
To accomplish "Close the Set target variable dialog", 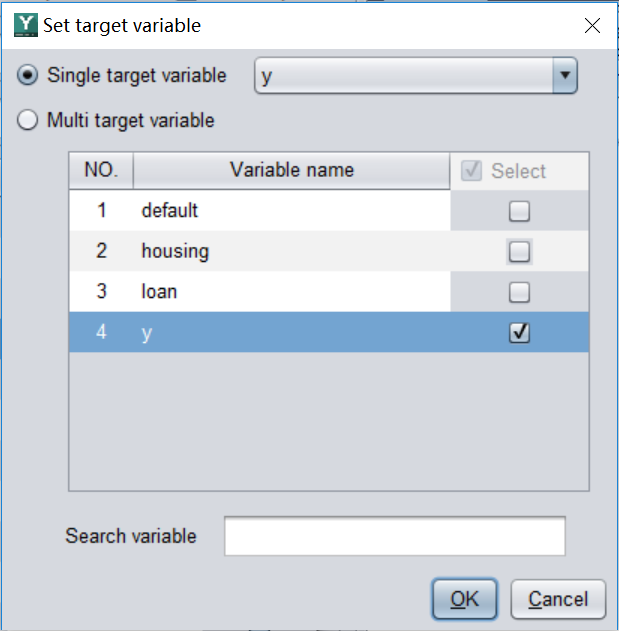I will [593, 25].
